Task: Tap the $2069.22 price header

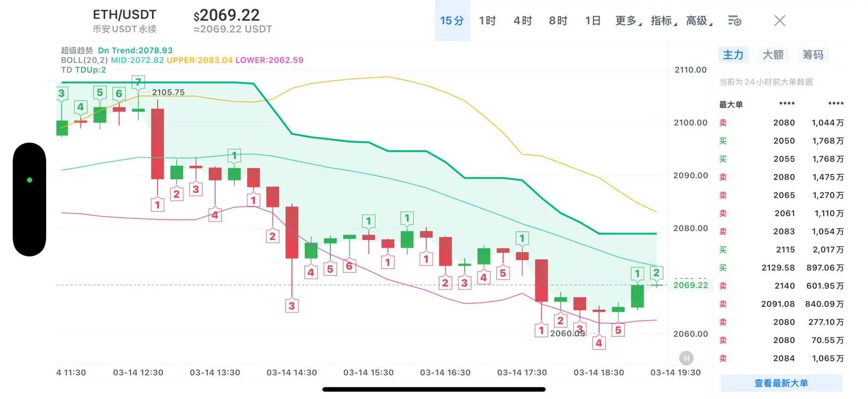Action: coord(227,15)
